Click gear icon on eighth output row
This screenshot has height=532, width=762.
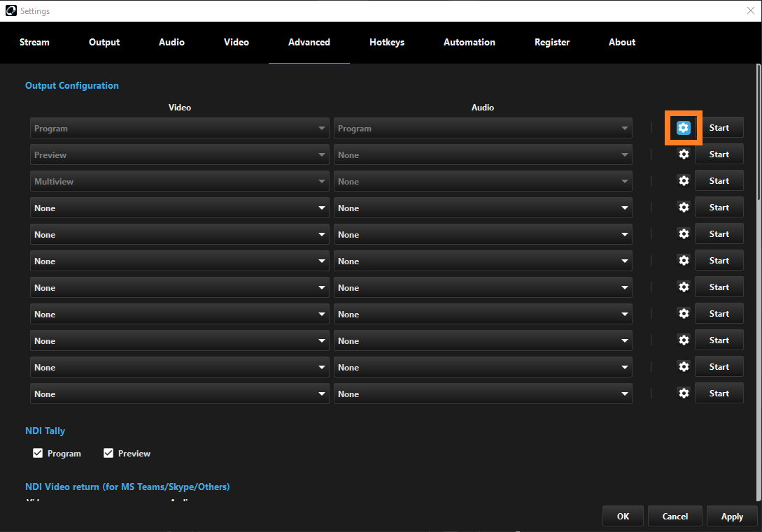684,314
